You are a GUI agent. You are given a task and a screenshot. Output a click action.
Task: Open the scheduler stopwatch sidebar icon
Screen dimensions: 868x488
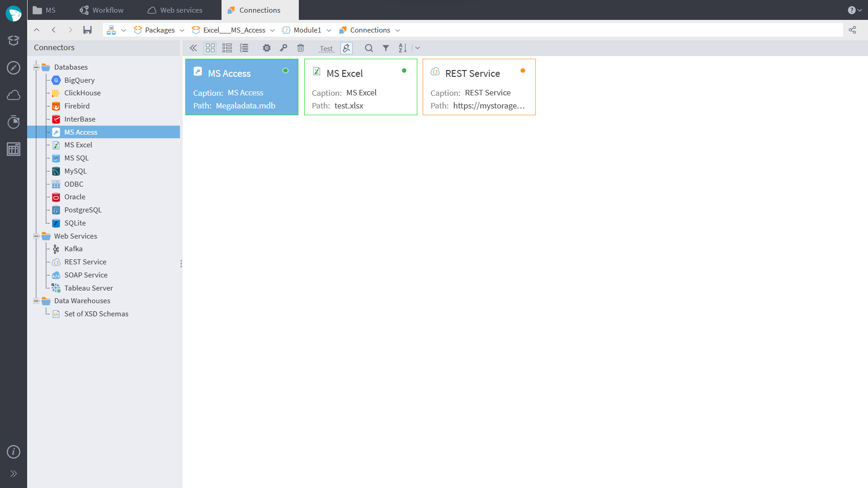pos(14,122)
